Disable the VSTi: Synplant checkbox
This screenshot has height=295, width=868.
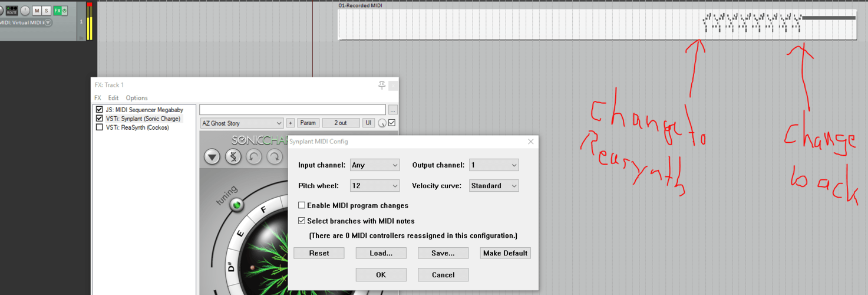pos(99,119)
